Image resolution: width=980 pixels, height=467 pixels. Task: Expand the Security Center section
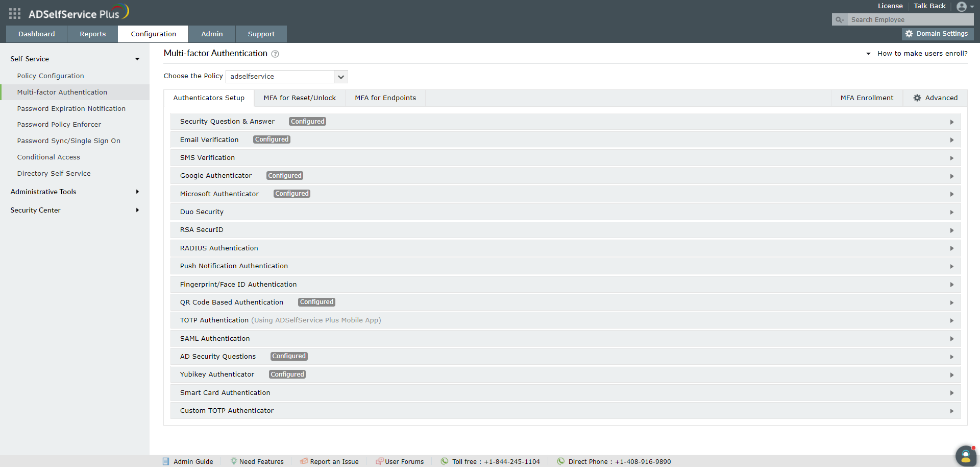tap(137, 211)
